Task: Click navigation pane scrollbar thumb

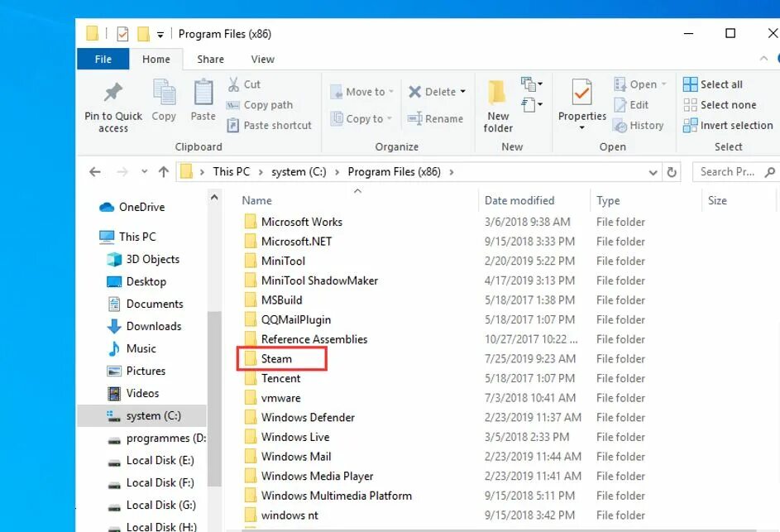Action: click(x=214, y=398)
